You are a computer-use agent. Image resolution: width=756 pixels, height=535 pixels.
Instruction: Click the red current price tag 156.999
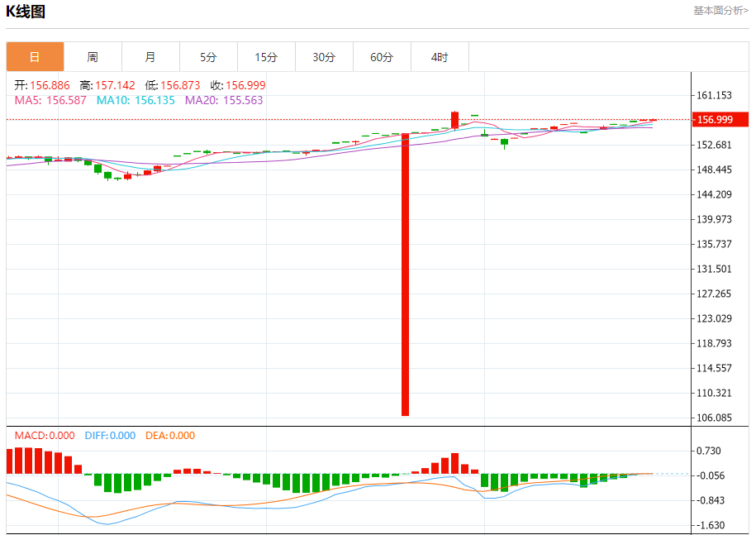click(x=720, y=119)
